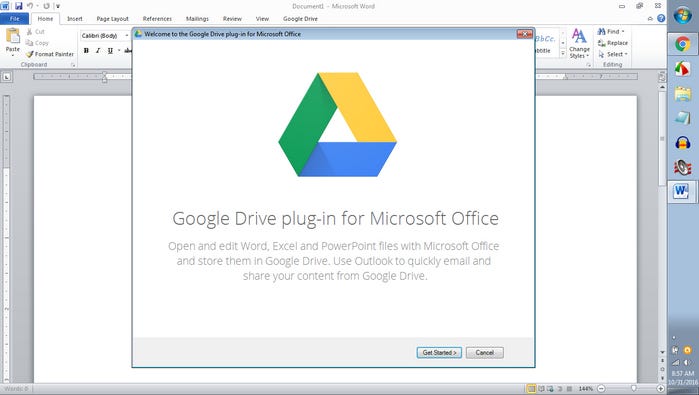Open the File tab
Screen dimensions: 699x395
15,19
